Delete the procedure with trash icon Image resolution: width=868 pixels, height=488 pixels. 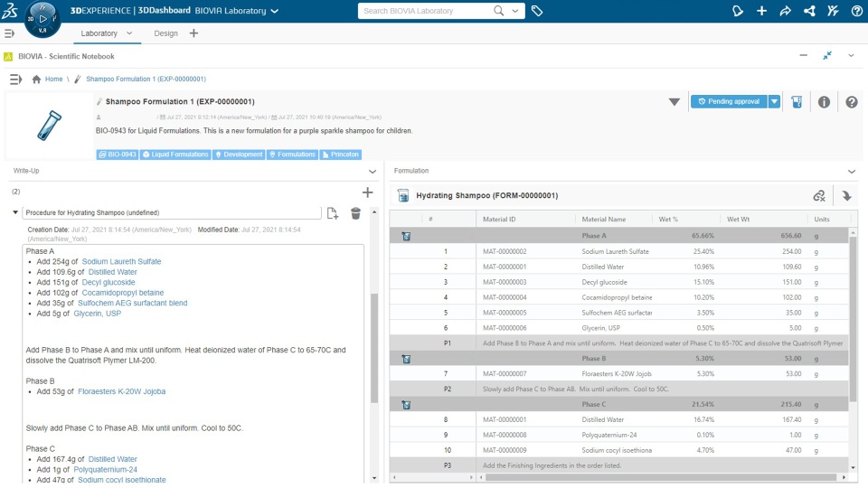(x=356, y=213)
